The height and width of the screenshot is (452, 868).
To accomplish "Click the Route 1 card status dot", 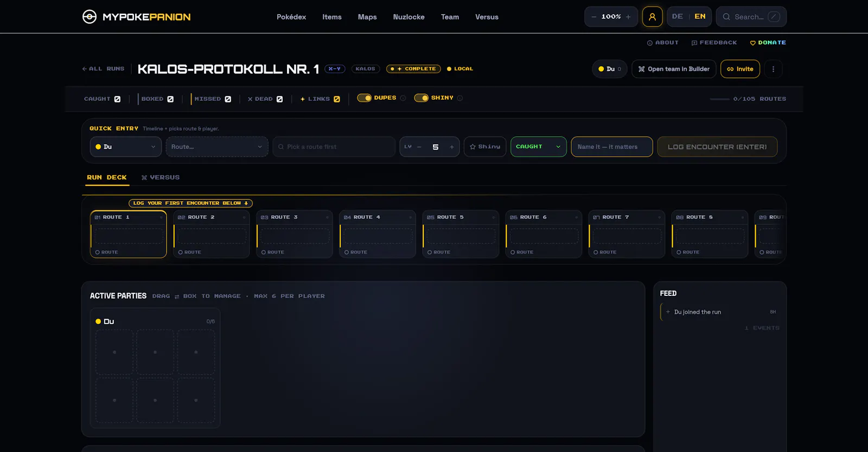I will click(x=161, y=217).
